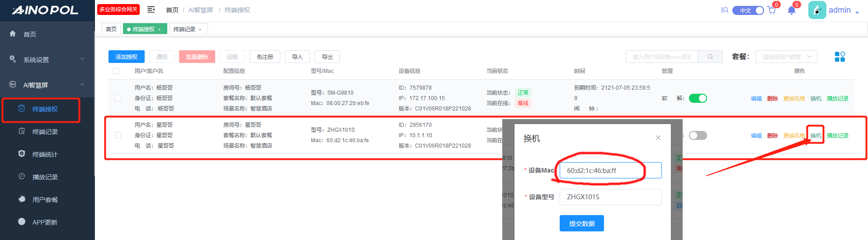
Task: Close the 终端记录 tab
Action: click(x=200, y=29)
